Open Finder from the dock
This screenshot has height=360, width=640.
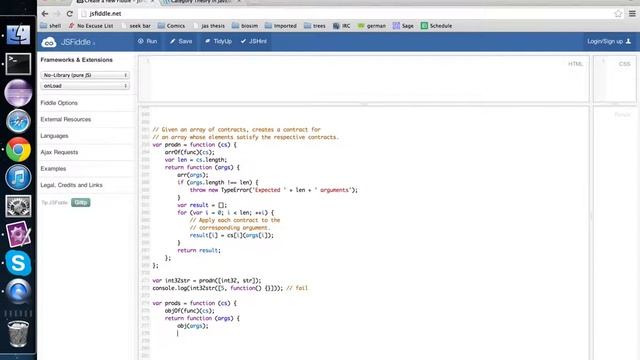[x=18, y=35]
